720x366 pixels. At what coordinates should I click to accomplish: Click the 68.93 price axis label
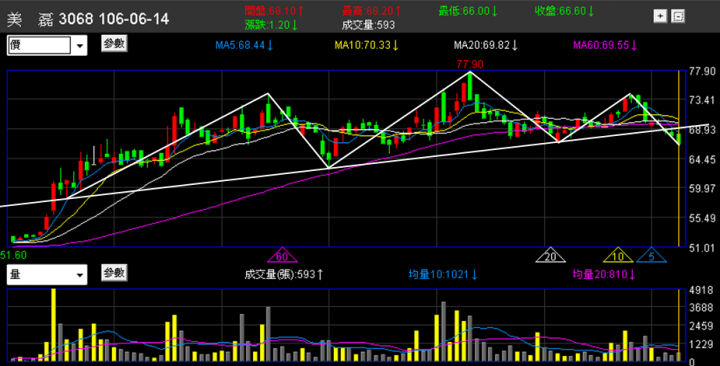(x=703, y=130)
